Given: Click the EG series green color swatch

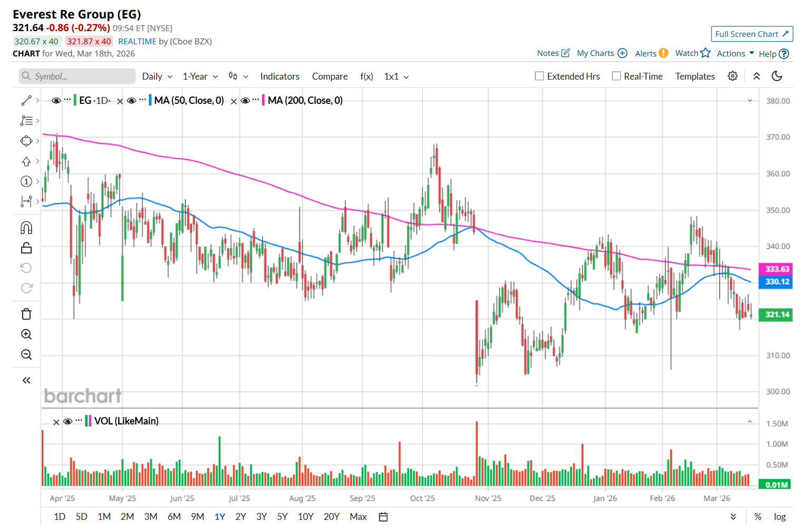Looking at the screenshot, I should pos(75,100).
